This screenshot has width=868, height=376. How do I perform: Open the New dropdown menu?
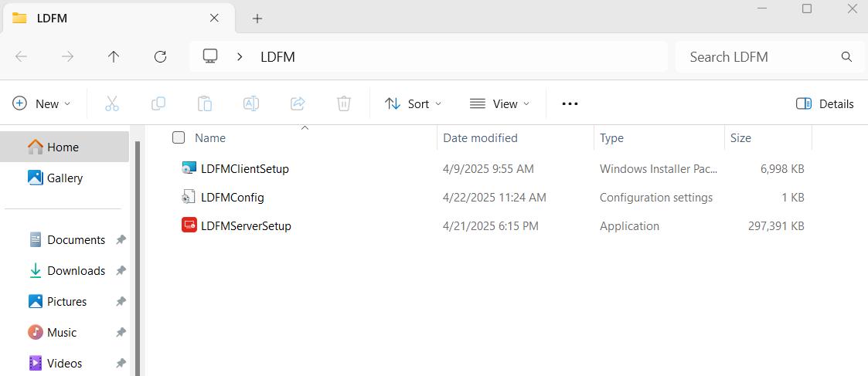point(42,103)
